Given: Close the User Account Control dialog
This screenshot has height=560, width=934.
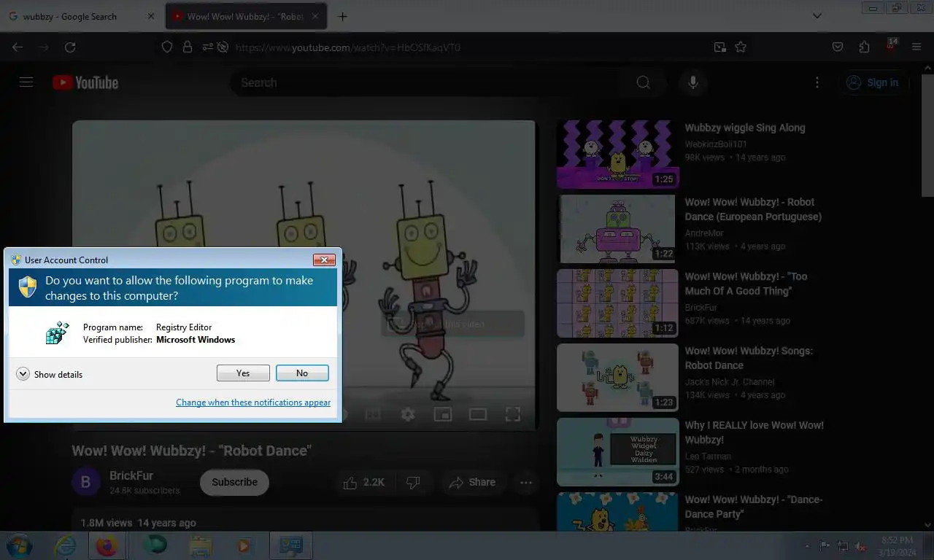Looking at the screenshot, I should pos(324,260).
